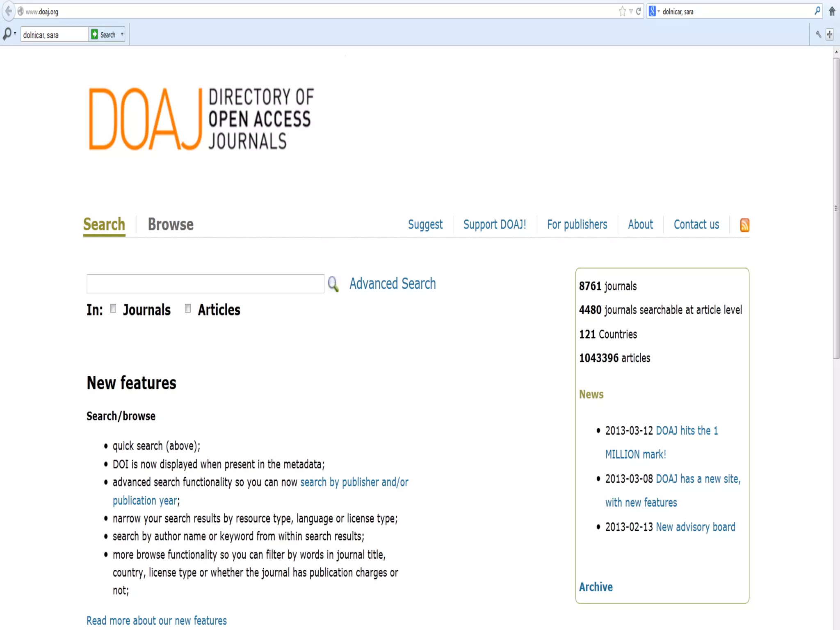Open 'DOAJ hits the 1 MILLION mark!' news
The width and height of the screenshot is (840, 630).
[661, 443]
